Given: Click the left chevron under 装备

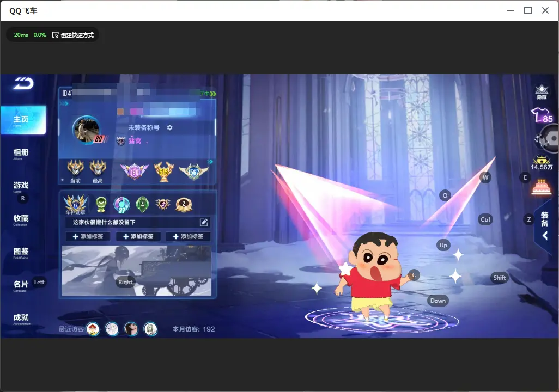Looking at the screenshot, I should pyautogui.click(x=545, y=236).
